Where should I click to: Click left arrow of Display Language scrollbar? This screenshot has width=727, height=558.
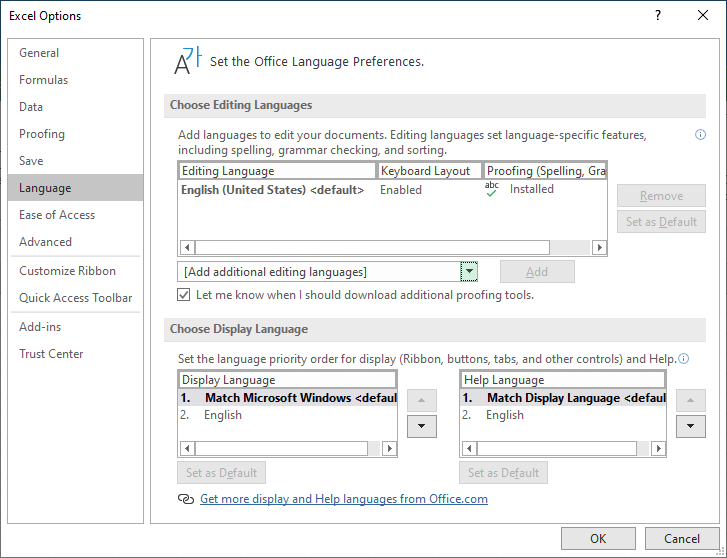click(x=187, y=449)
